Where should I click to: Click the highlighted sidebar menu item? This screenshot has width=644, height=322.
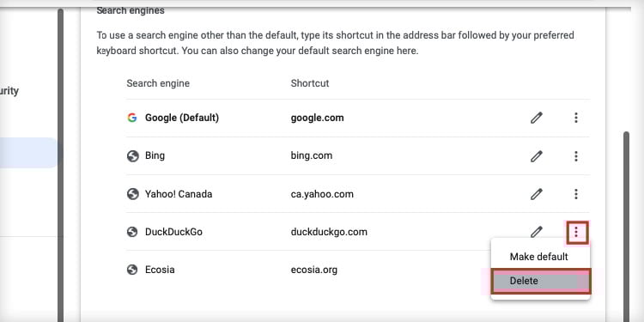coord(28,153)
